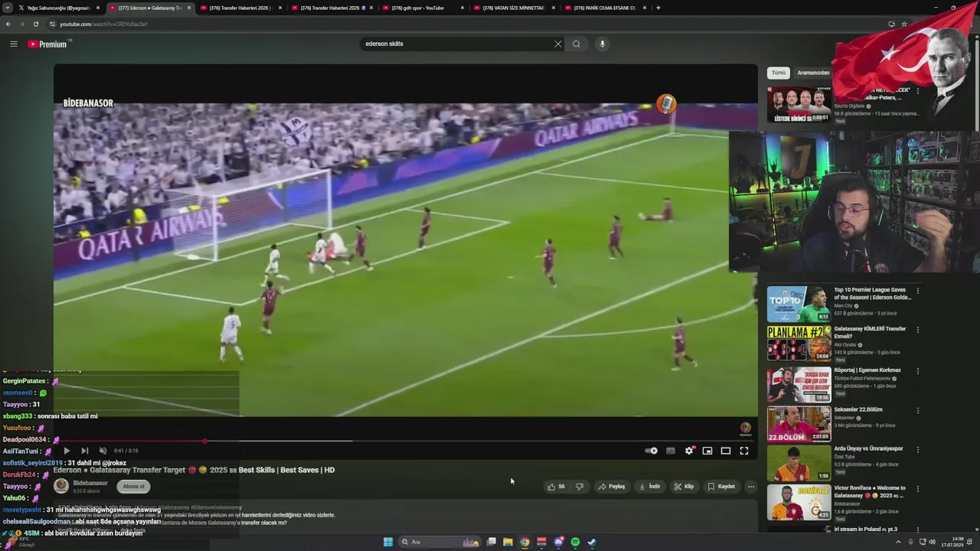Image resolution: width=980 pixels, height=551 pixels.
Task: Click the youtube.com address bar
Action: point(459,24)
